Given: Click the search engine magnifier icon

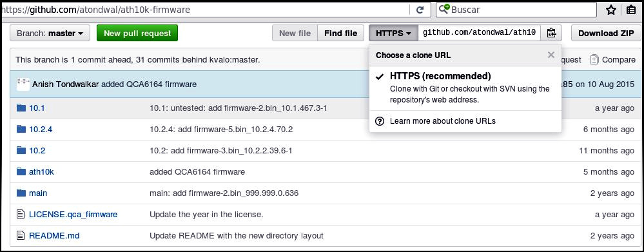Looking at the screenshot, I should click(x=444, y=10).
